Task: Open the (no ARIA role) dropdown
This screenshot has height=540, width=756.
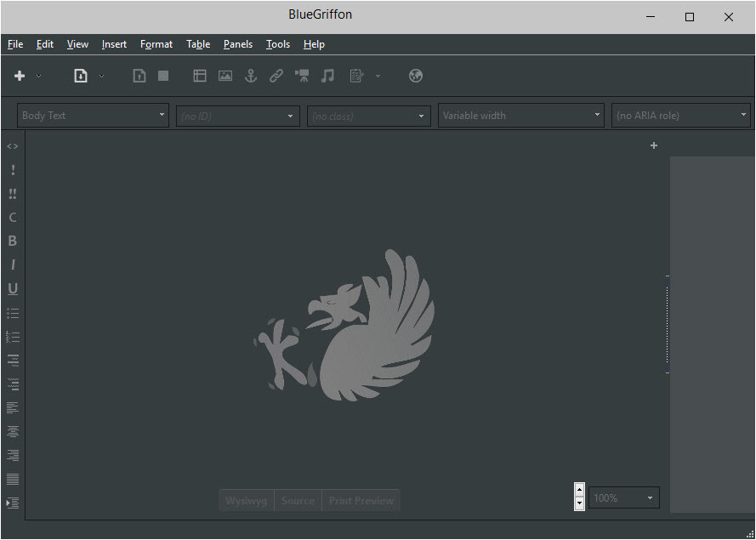Action: tap(681, 116)
